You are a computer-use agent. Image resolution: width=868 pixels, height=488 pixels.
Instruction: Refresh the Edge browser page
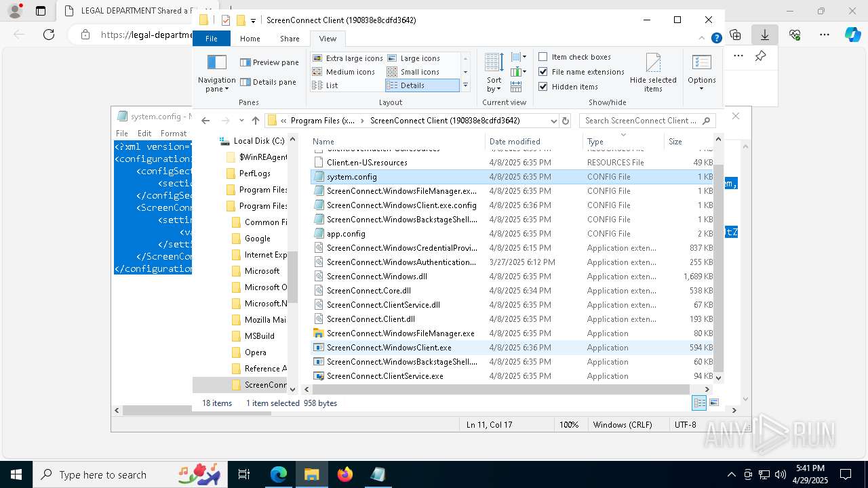coord(49,35)
